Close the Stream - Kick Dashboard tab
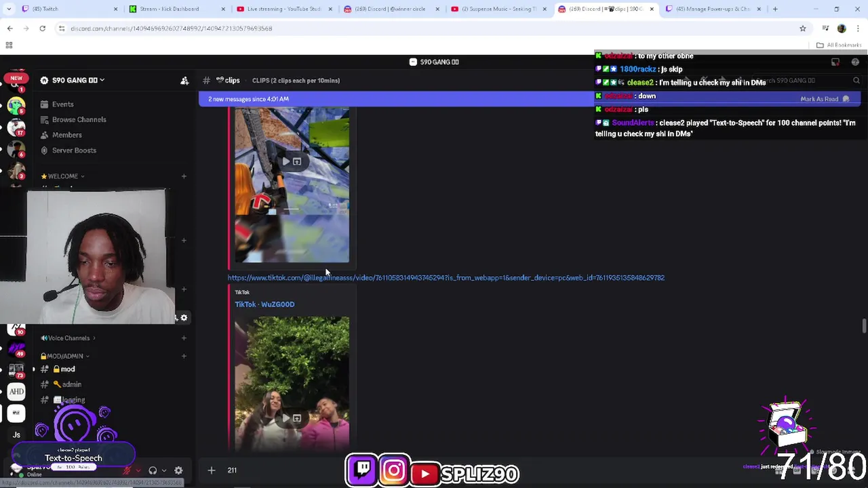Viewport: 868px width, 488px height. coord(222,9)
